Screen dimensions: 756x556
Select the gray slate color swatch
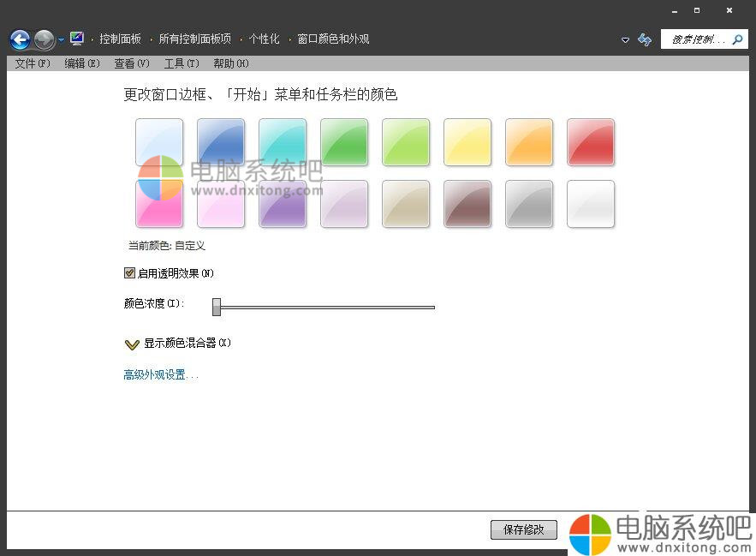pos(529,204)
